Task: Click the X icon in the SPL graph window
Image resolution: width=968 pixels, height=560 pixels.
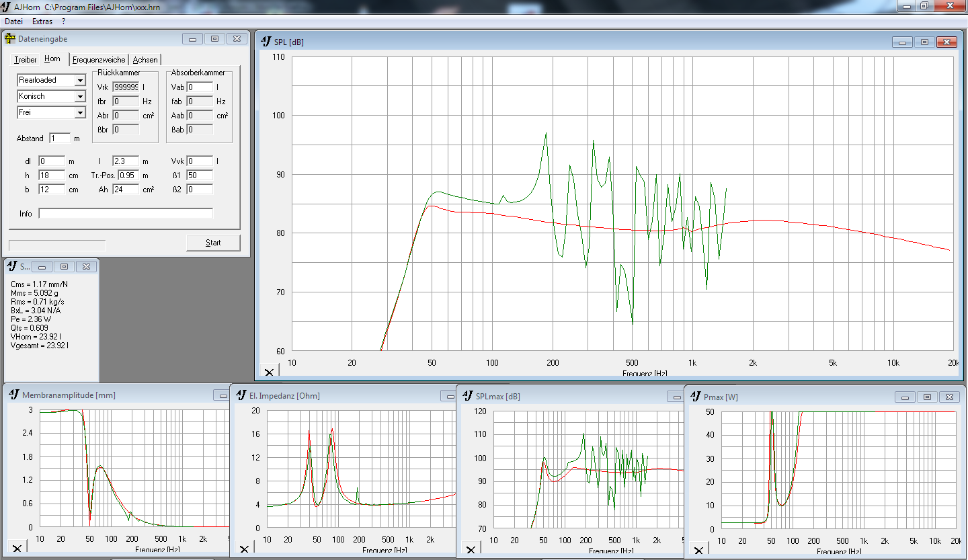Action: coord(268,372)
